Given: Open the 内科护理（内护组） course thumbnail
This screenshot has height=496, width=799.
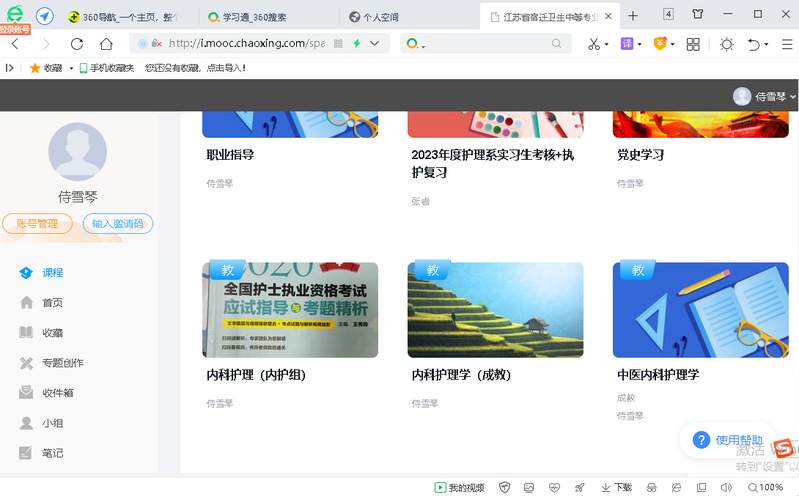Looking at the screenshot, I should tap(292, 310).
